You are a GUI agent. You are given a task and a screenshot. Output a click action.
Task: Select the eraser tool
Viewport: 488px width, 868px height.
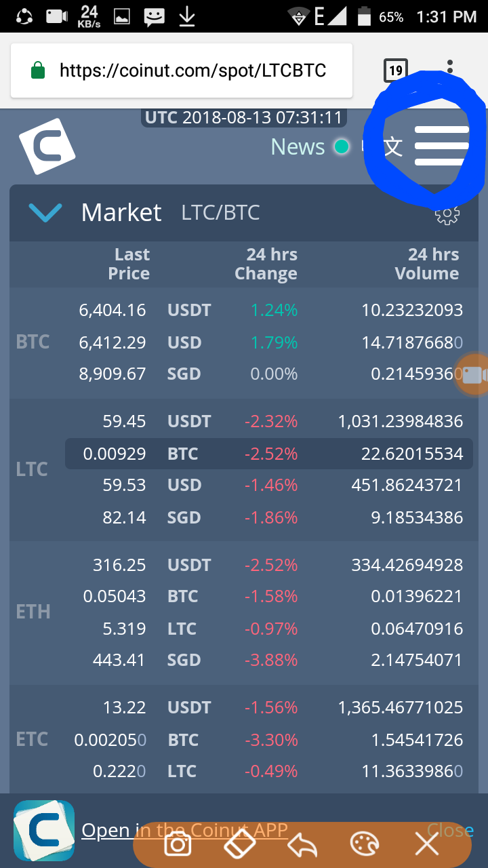[x=239, y=844]
